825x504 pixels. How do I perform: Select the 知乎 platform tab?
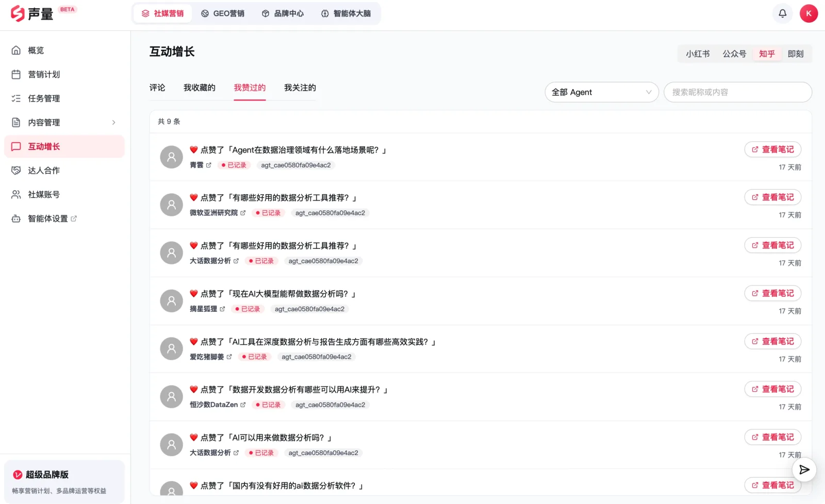coord(767,54)
